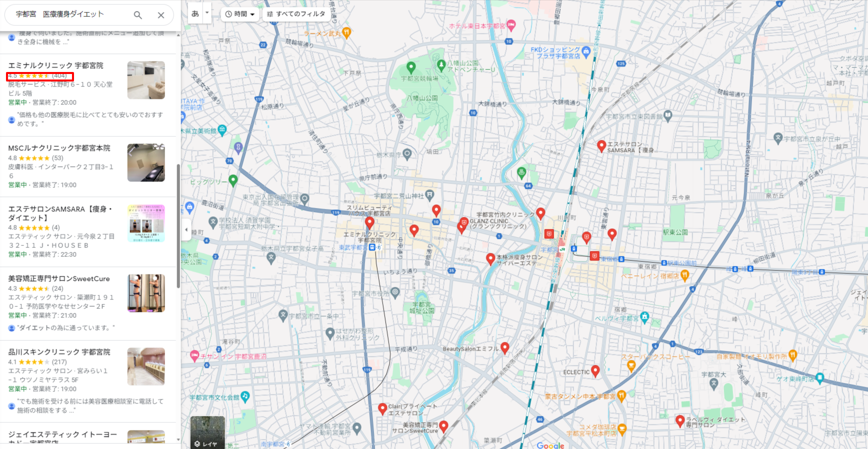Click 栃木県庁 gray marker

pyautogui.click(x=407, y=154)
